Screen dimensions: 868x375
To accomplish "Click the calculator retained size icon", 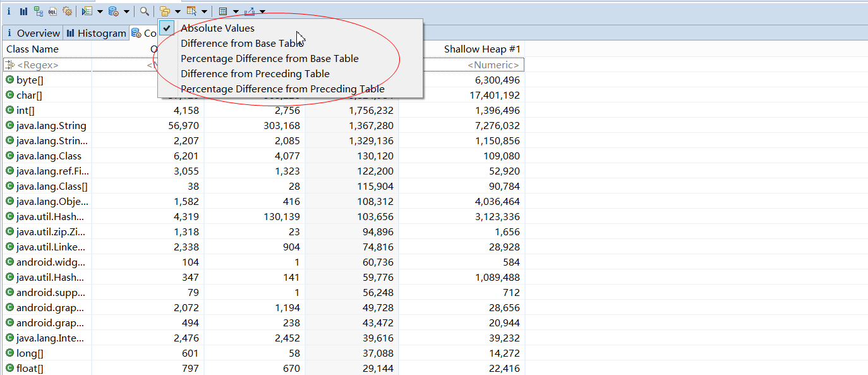I will (x=223, y=11).
